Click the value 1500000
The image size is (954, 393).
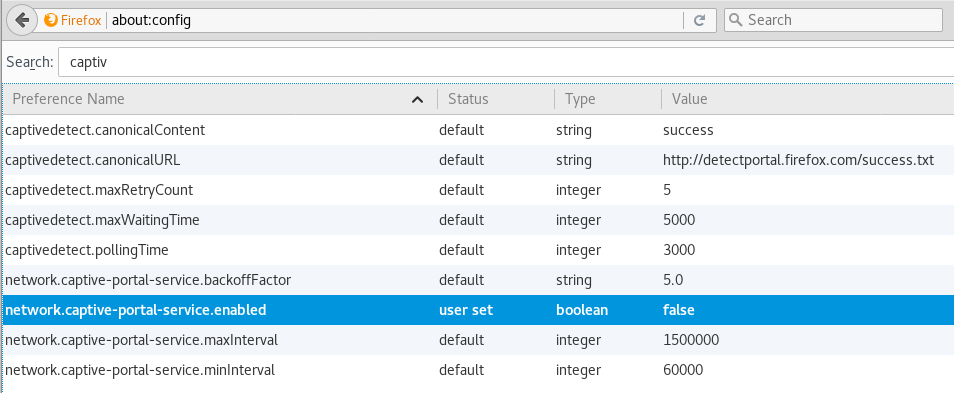pos(691,339)
